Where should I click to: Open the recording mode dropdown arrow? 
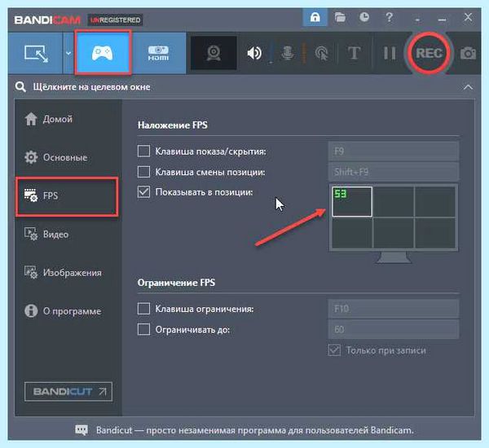pyautogui.click(x=68, y=53)
